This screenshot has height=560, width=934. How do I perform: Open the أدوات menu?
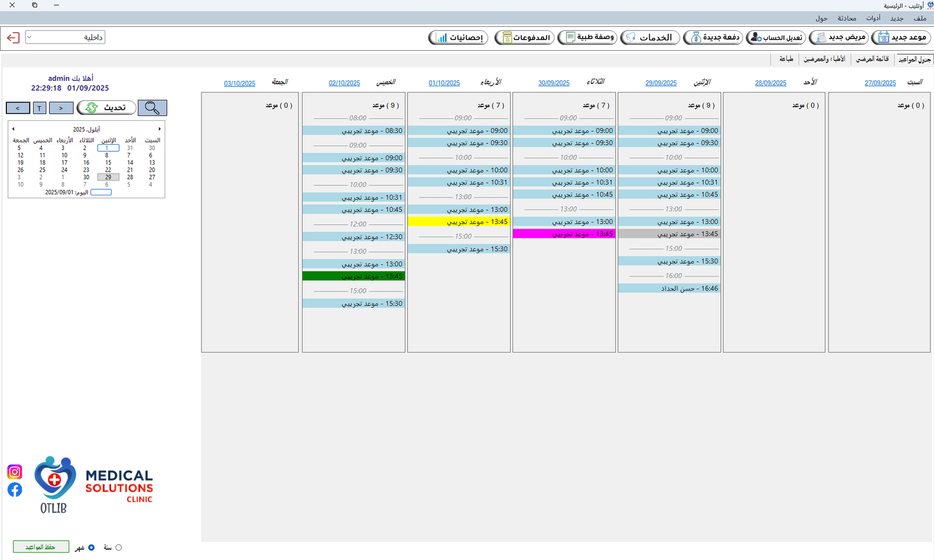point(873,19)
